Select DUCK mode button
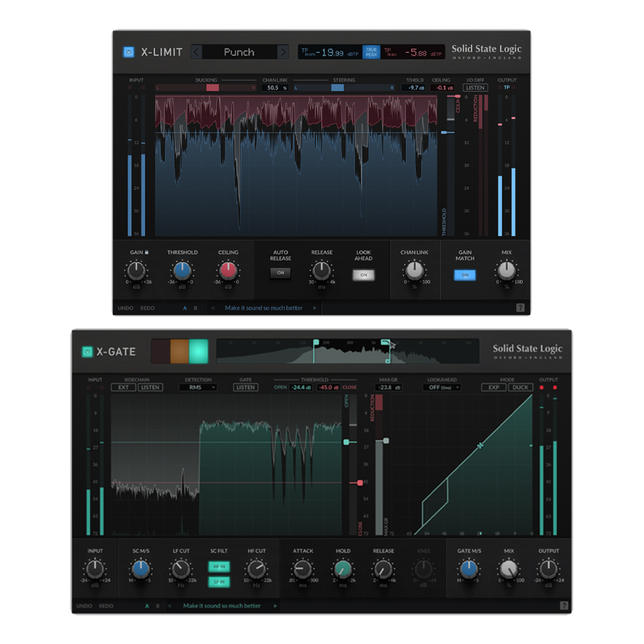 tap(521, 387)
